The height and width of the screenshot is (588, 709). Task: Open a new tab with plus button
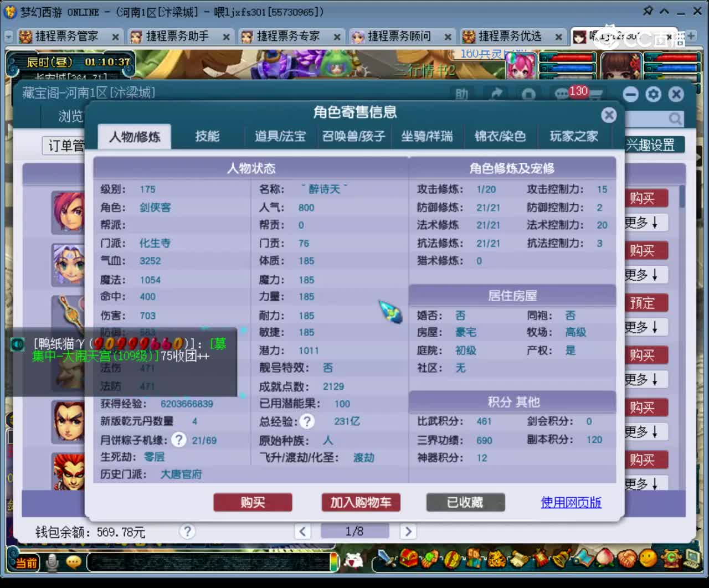(x=691, y=36)
